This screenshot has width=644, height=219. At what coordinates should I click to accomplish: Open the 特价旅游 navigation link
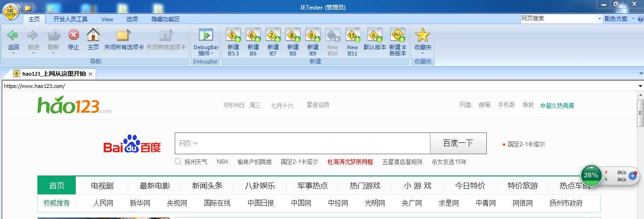tap(523, 186)
